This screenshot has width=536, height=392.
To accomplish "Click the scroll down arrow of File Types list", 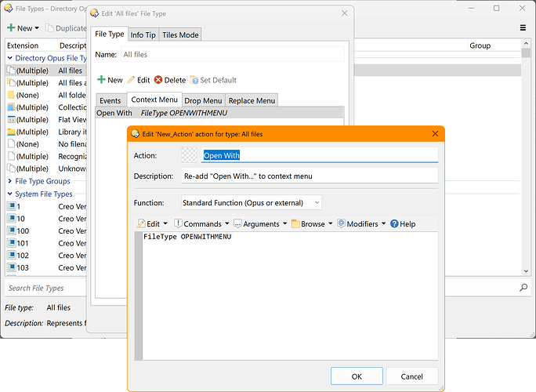I will (x=526, y=271).
